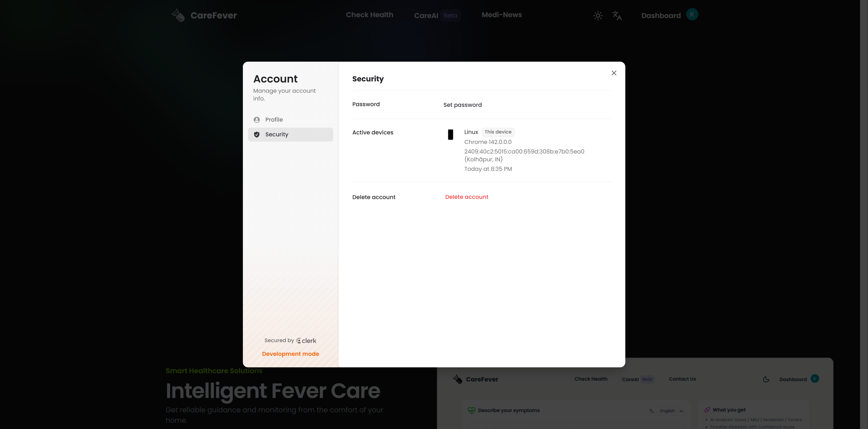Close the Account modal dialog
This screenshot has height=429, width=868.
point(614,73)
